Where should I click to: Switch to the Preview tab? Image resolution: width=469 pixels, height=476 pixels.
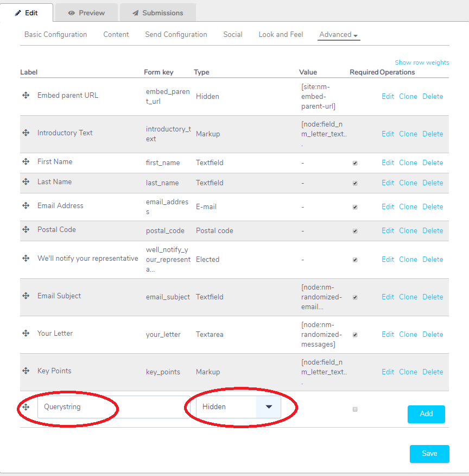coord(86,12)
